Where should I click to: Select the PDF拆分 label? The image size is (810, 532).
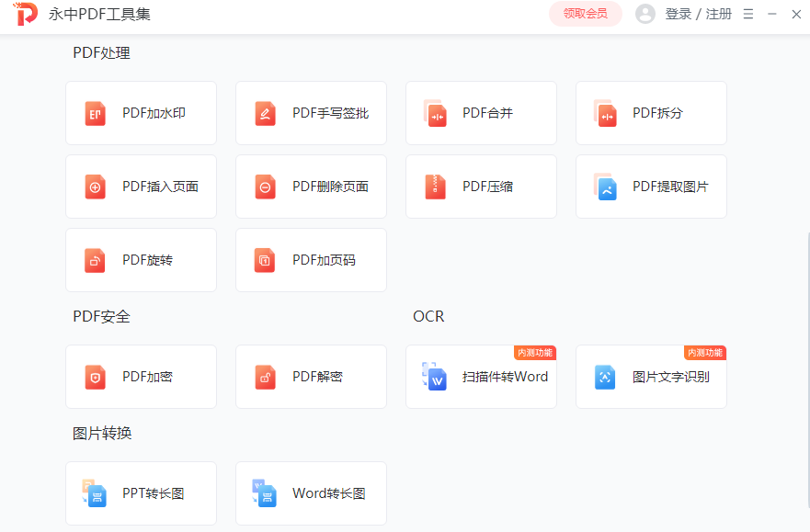click(x=657, y=114)
